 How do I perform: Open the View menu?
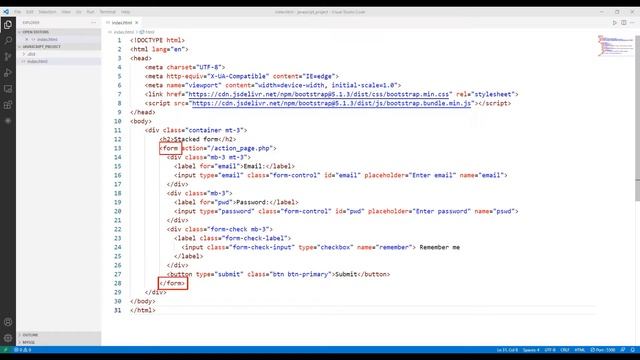[66, 12]
